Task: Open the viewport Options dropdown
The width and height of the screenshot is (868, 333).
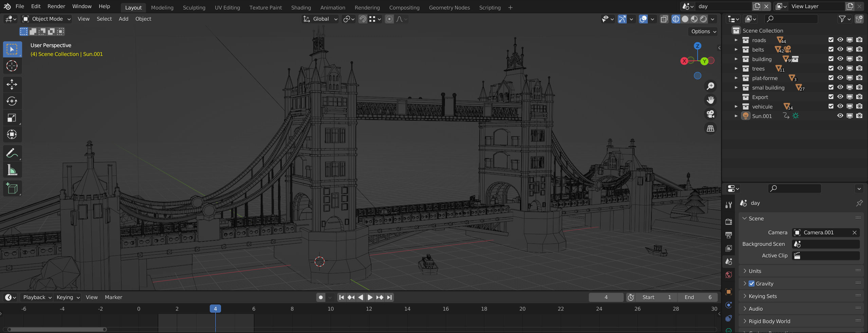Action: (x=704, y=31)
